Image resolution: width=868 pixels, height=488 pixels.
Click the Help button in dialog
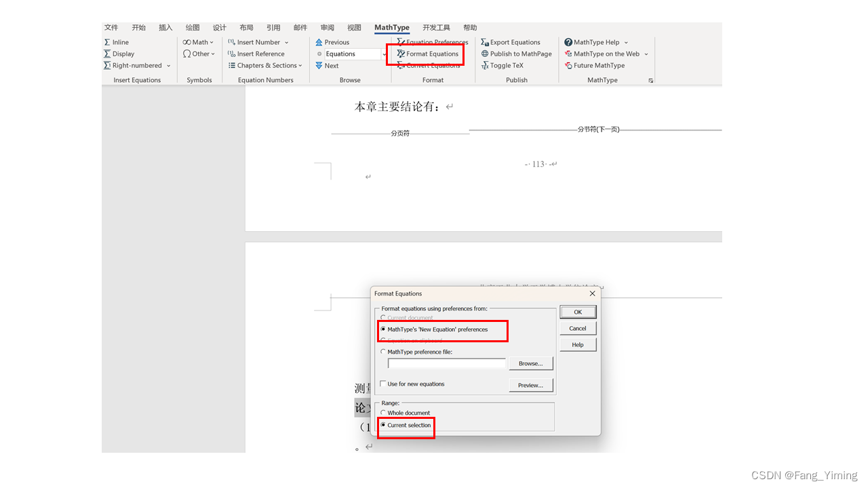578,345
